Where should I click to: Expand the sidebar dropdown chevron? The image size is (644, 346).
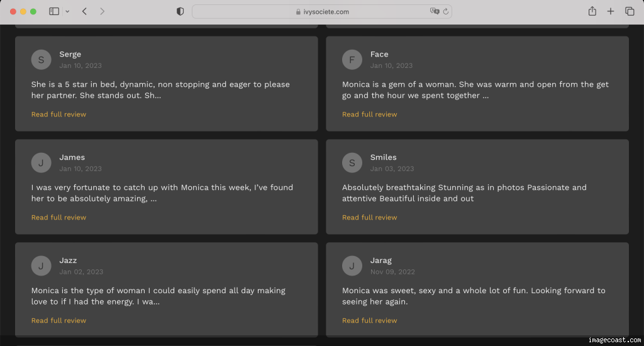pos(67,11)
